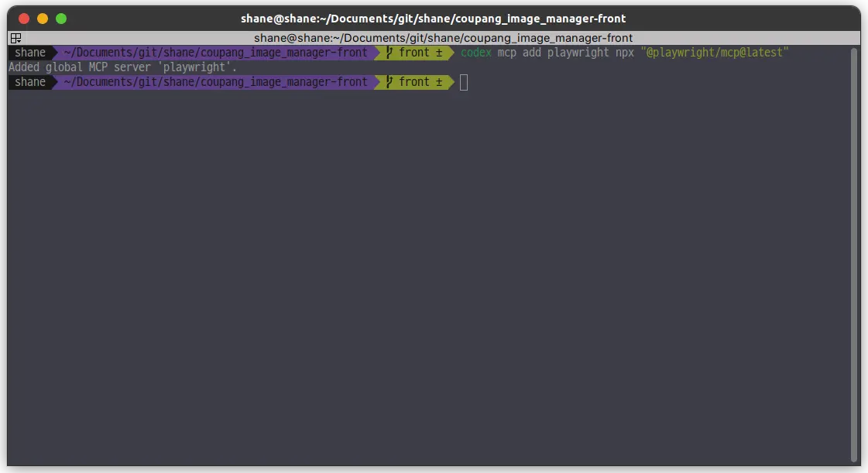
Task: Click the 'mcp add playwright npx' command text
Action: click(566, 53)
